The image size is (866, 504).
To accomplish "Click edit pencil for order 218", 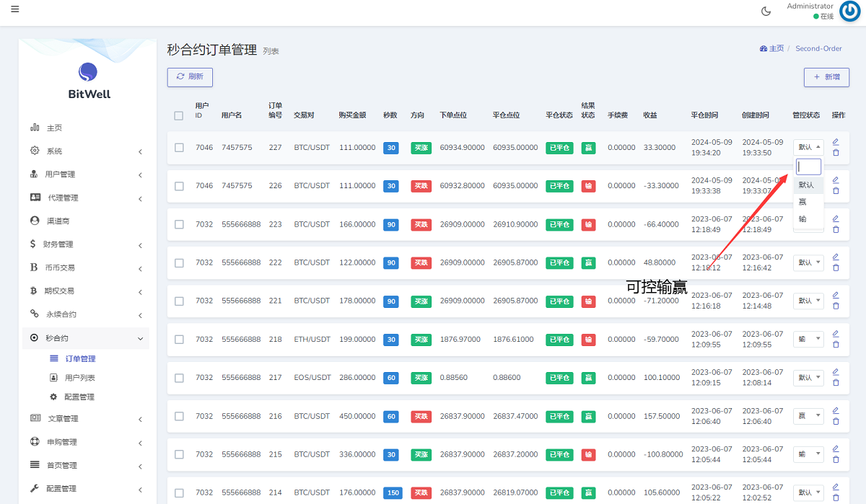I will pos(836,334).
